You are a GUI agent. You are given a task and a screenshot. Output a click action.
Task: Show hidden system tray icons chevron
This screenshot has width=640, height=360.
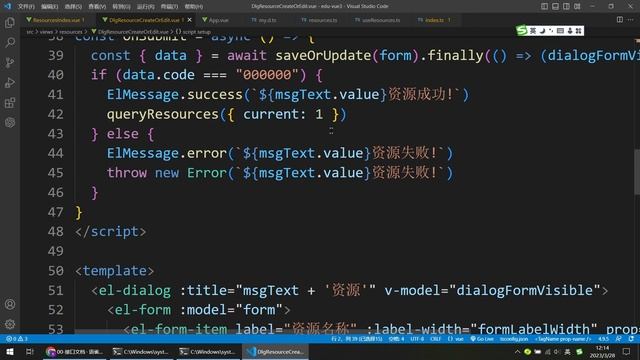pyautogui.click(x=517, y=351)
